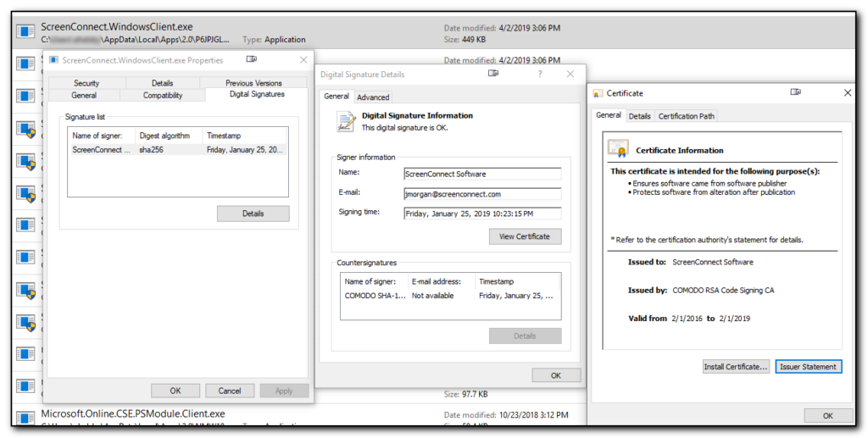Screen dimensions: 868x438
Task: Click the certificate ribbon icon beside Certificate Information
Action: click(x=617, y=148)
